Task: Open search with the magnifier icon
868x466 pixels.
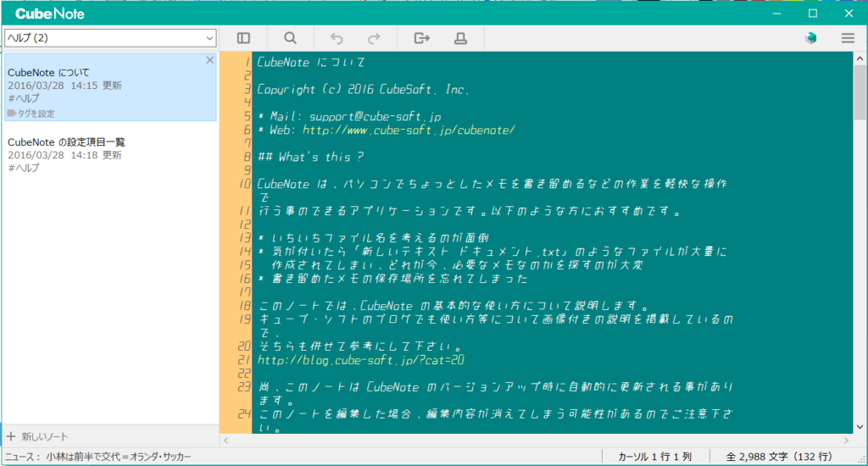Action: [x=290, y=38]
